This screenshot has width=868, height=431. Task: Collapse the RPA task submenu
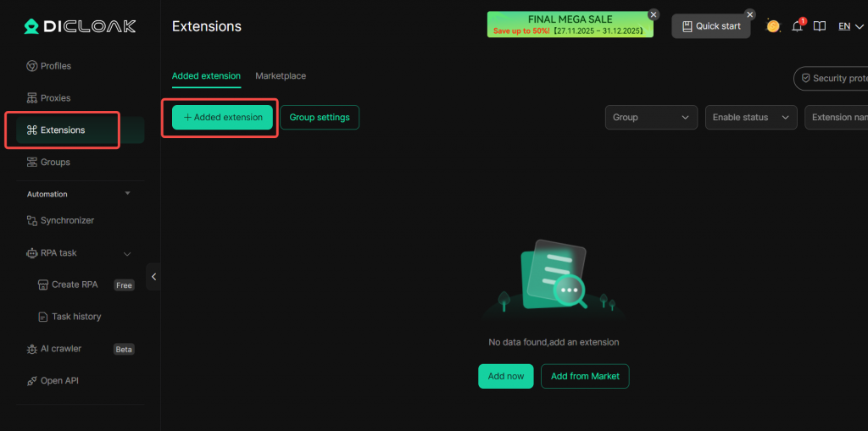127,253
